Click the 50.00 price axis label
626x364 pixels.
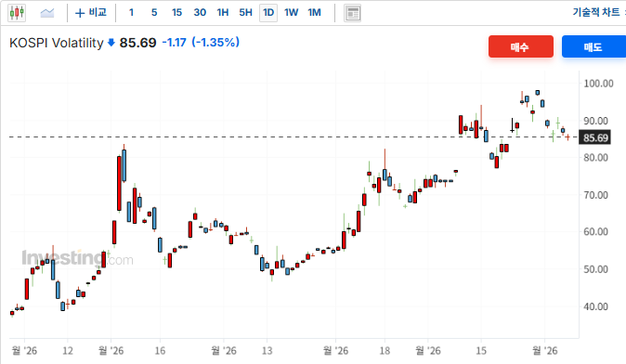click(595, 269)
